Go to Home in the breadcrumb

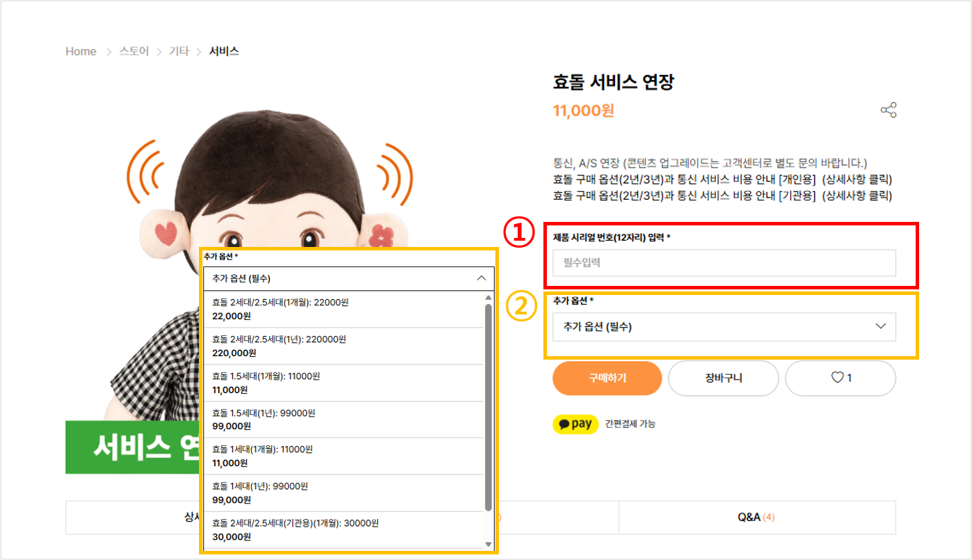click(81, 51)
